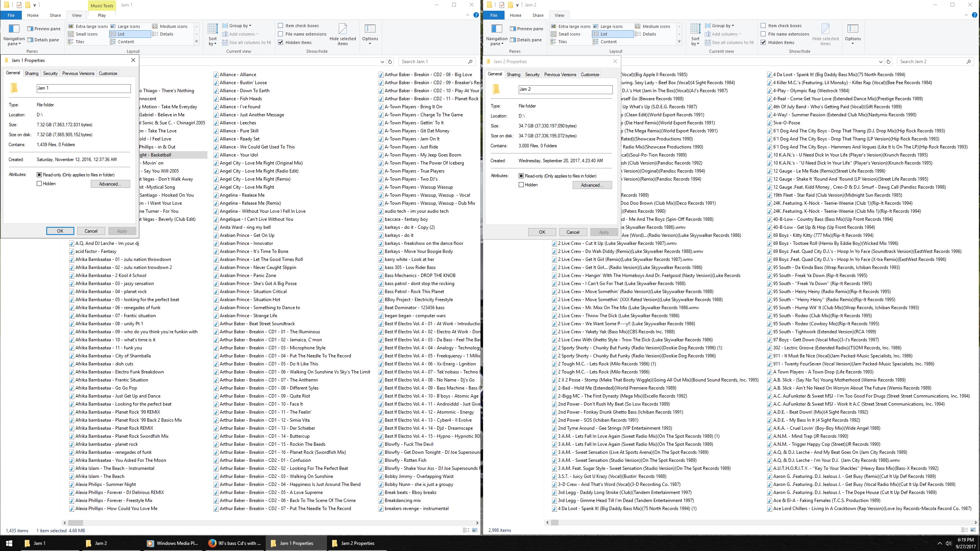The width and height of the screenshot is (980, 551).
Task: Toggle Preview pane in Jam 1 window
Action: click(44, 29)
